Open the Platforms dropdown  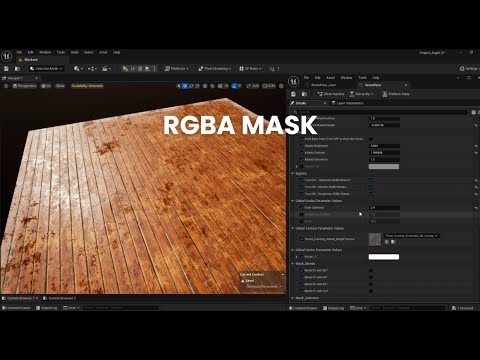point(177,69)
